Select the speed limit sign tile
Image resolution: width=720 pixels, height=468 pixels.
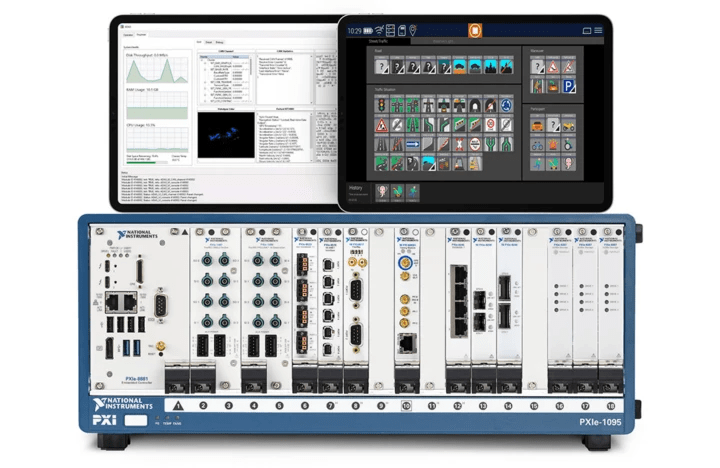490,125
